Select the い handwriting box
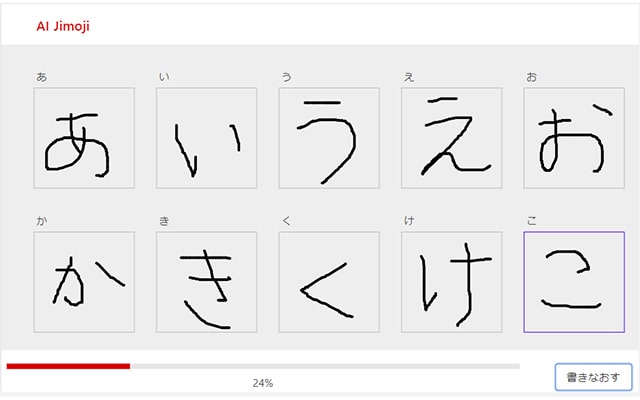 [x=207, y=138]
